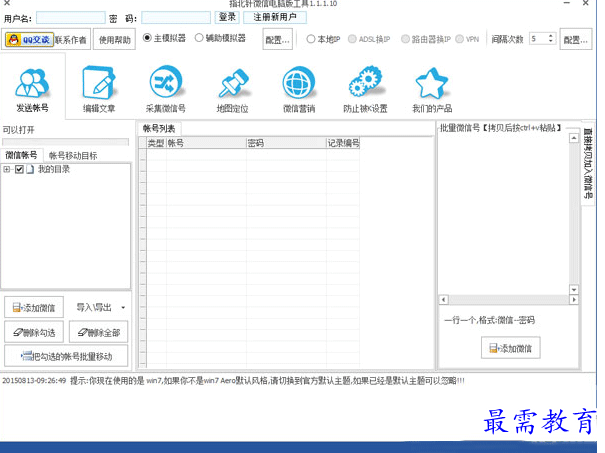Click 添加微信 button in left panel
The width and height of the screenshot is (605, 453).
pyautogui.click(x=34, y=307)
